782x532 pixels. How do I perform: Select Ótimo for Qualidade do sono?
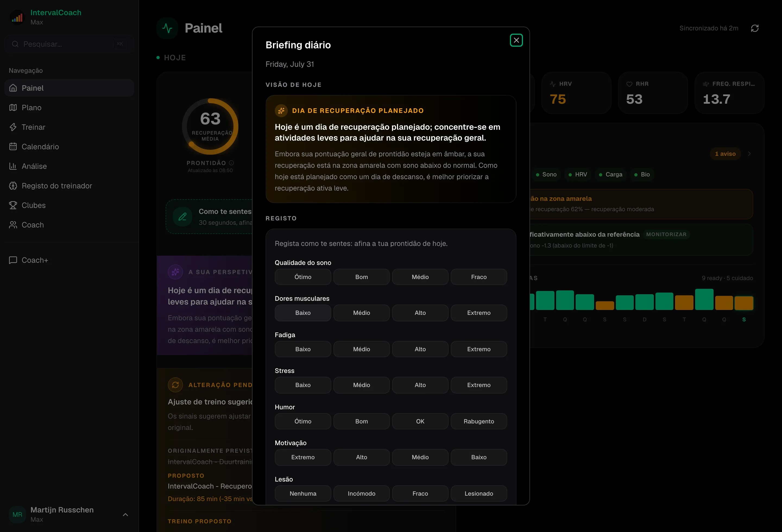[x=303, y=277]
